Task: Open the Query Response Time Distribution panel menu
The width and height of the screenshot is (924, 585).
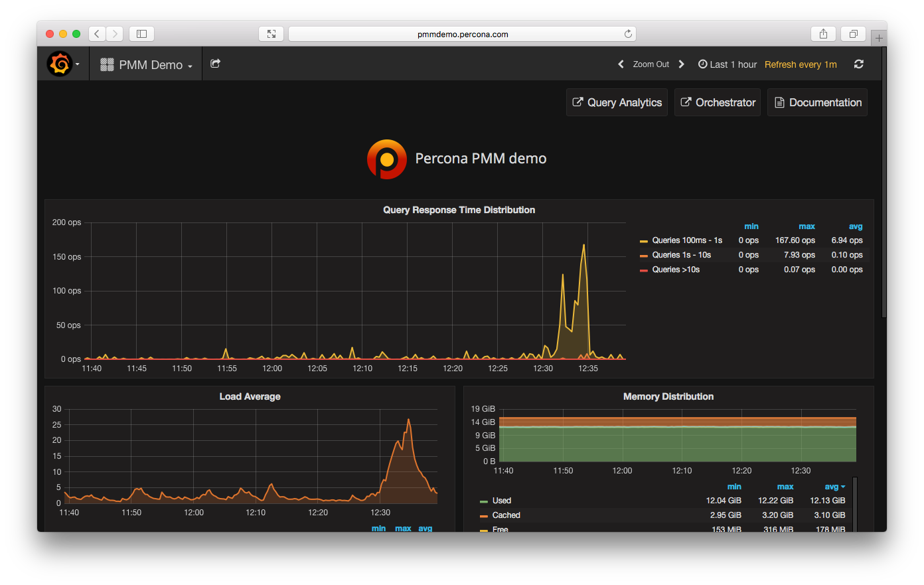Action: [459, 210]
